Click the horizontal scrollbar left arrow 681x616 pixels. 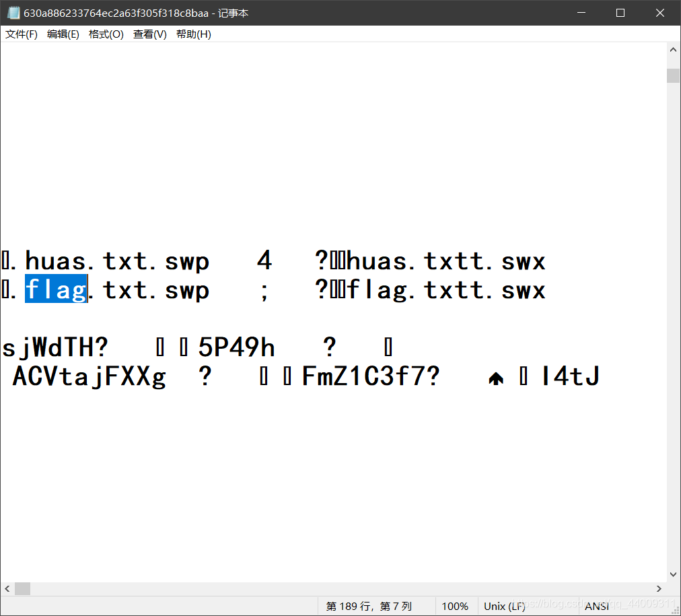click(x=7, y=588)
